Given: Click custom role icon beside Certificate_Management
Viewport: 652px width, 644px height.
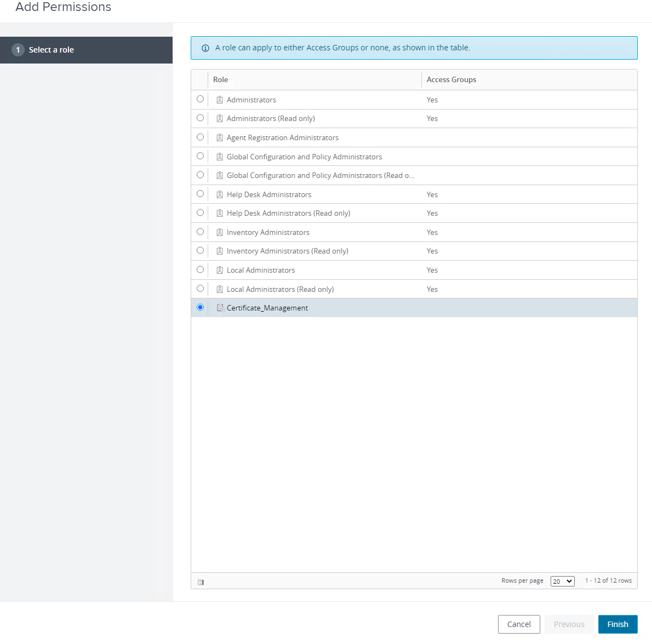Looking at the screenshot, I should (x=220, y=308).
